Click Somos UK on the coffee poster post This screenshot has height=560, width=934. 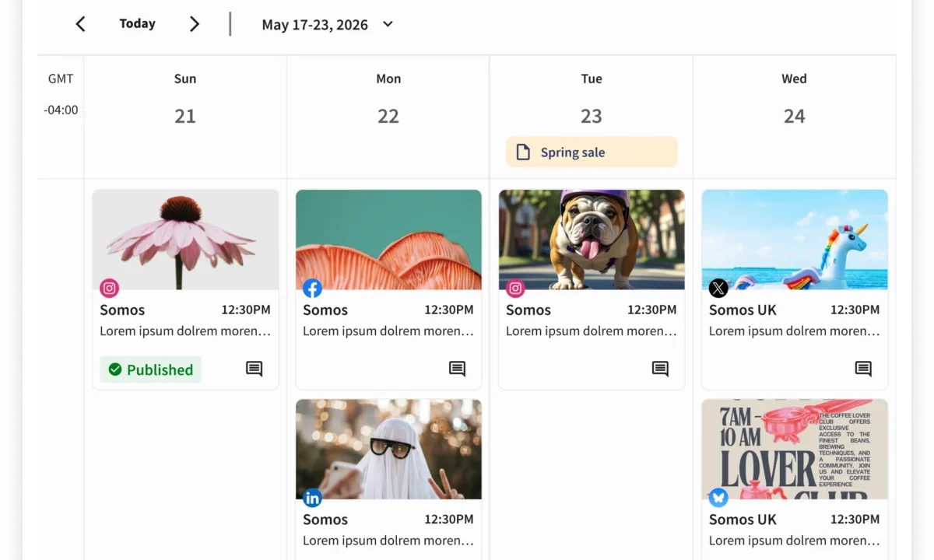pyautogui.click(x=743, y=520)
